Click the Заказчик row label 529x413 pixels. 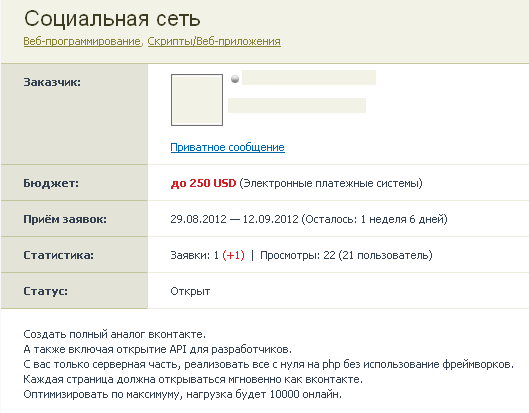point(52,82)
